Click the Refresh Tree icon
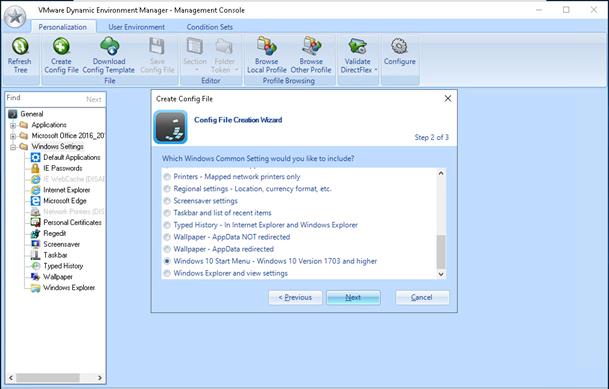The width and height of the screenshot is (609, 389). [x=20, y=46]
